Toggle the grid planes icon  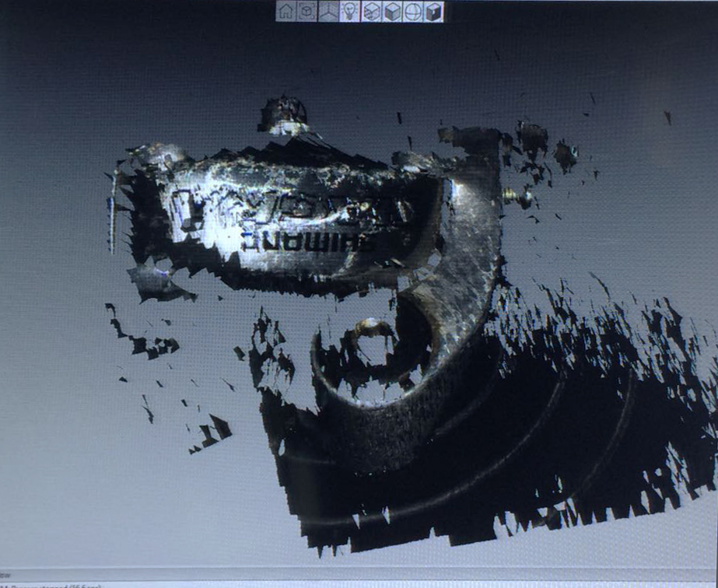pyautogui.click(x=328, y=11)
